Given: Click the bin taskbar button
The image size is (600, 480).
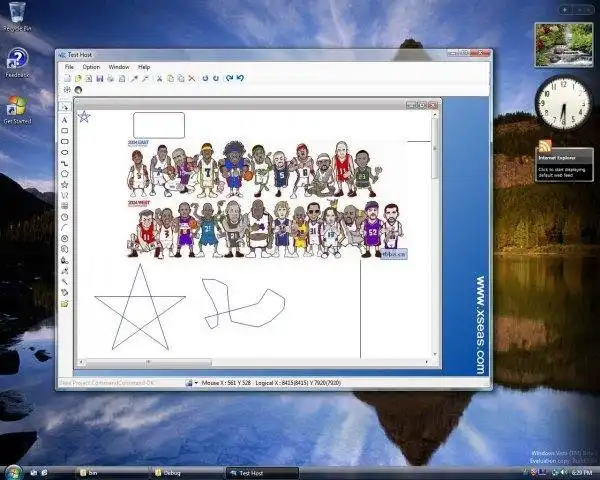Looking at the screenshot, I should coord(113,473).
